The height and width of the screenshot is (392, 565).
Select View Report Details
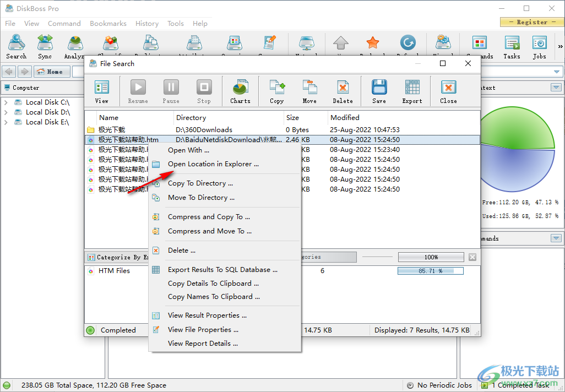[225, 344]
